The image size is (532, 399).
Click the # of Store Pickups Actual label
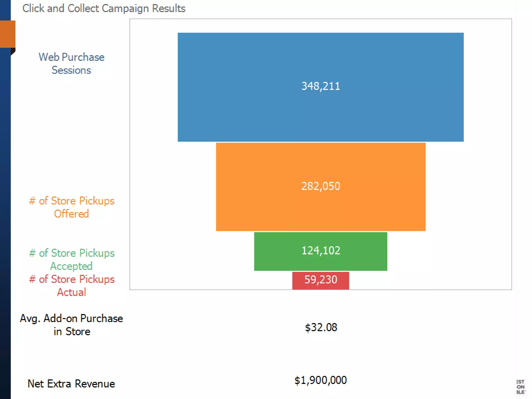71,285
